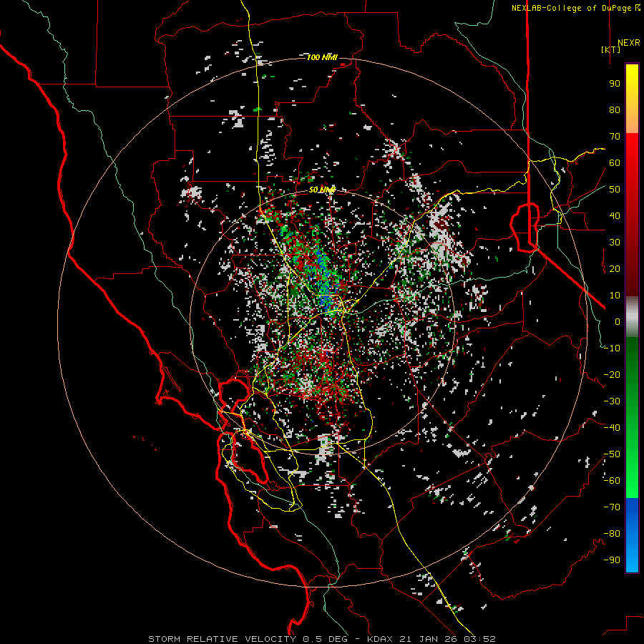Click the storm relative velocity caption text

click(x=321, y=639)
